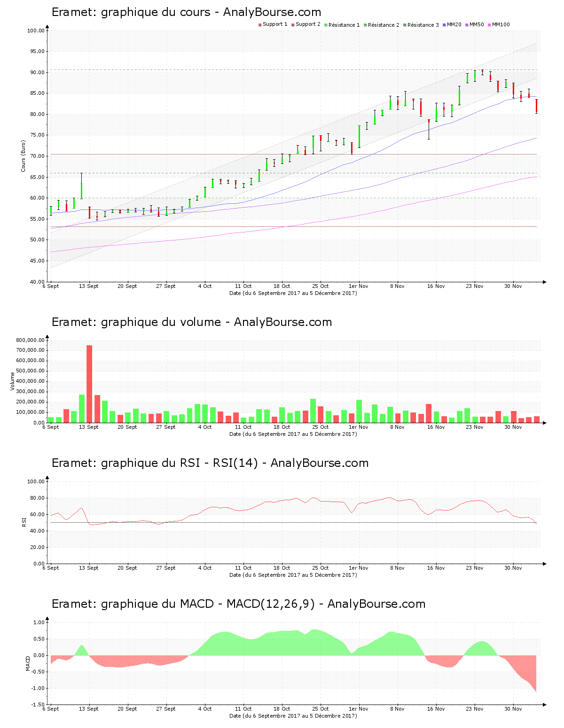The image size is (564, 728).
Task: Select the MM50 legend label
Action: [x=477, y=24]
